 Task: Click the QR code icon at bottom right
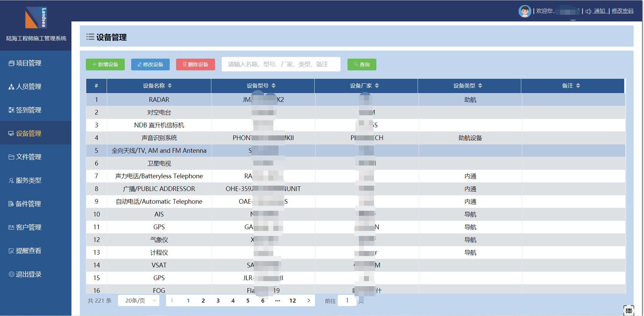coord(629,310)
